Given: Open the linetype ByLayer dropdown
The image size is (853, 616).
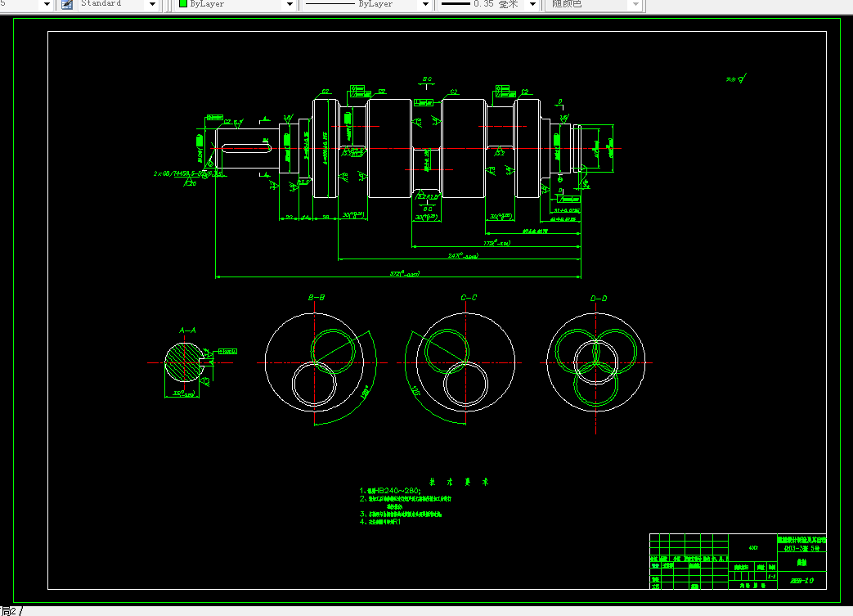Looking at the screenshot, I should click(x=425, y=4).
